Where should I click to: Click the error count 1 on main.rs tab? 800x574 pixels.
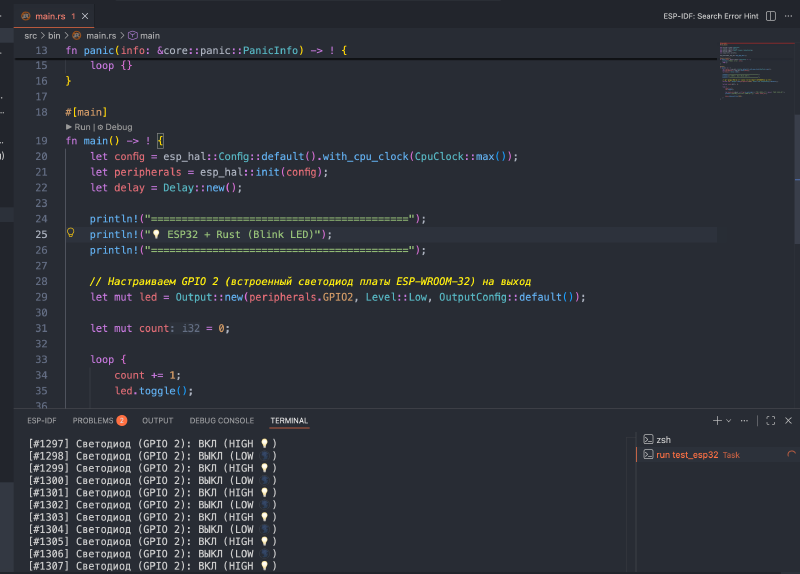73,16
